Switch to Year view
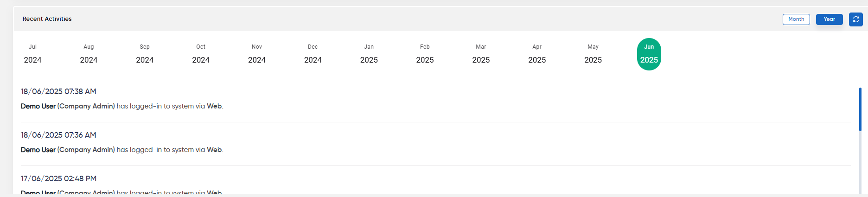The height and width of the screenshot is (197, 868). [x=829, y=19]
